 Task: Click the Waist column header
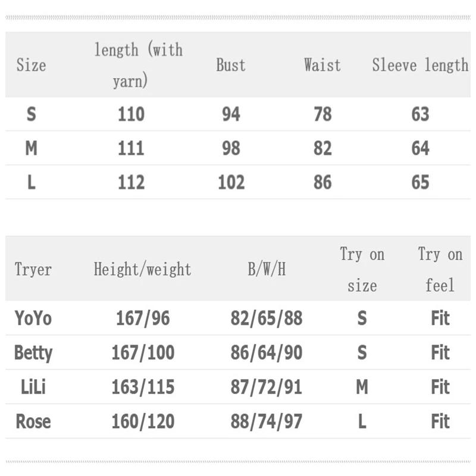tap(322, 65)
